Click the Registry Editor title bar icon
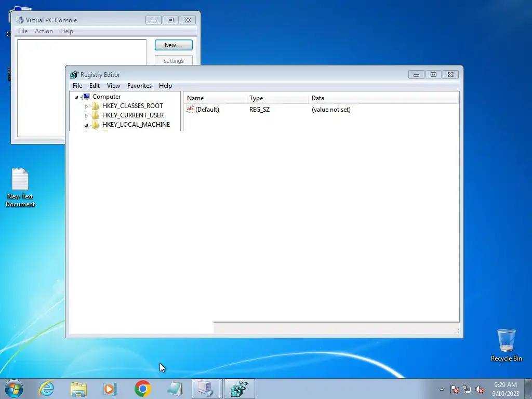This screenshot has height=399, width=532. click(x=74, y=75)
